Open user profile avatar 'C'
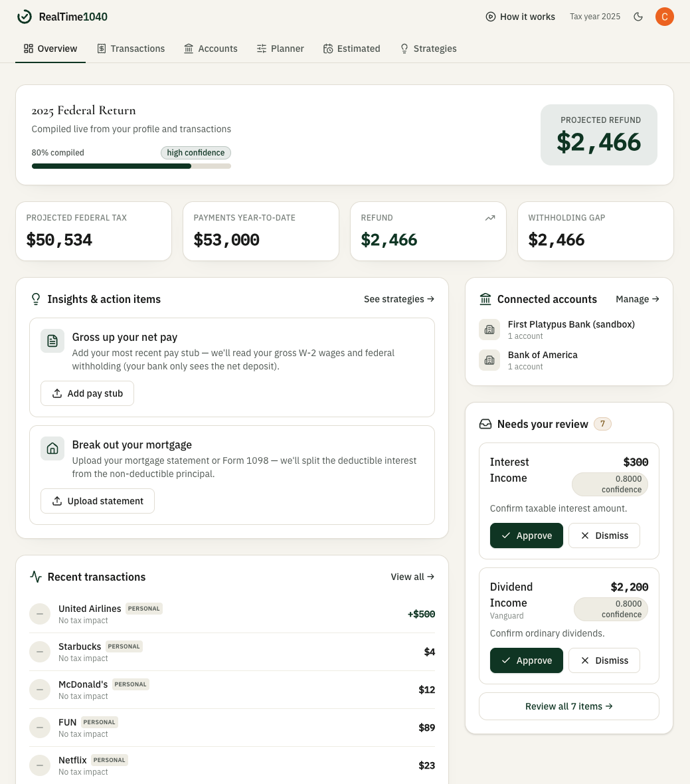690x784 pixels. pos(665,17)
